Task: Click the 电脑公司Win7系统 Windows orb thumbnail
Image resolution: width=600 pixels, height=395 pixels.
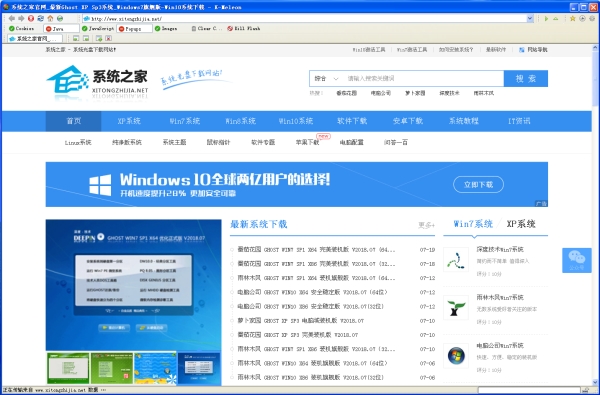Action: coord(456,356)
